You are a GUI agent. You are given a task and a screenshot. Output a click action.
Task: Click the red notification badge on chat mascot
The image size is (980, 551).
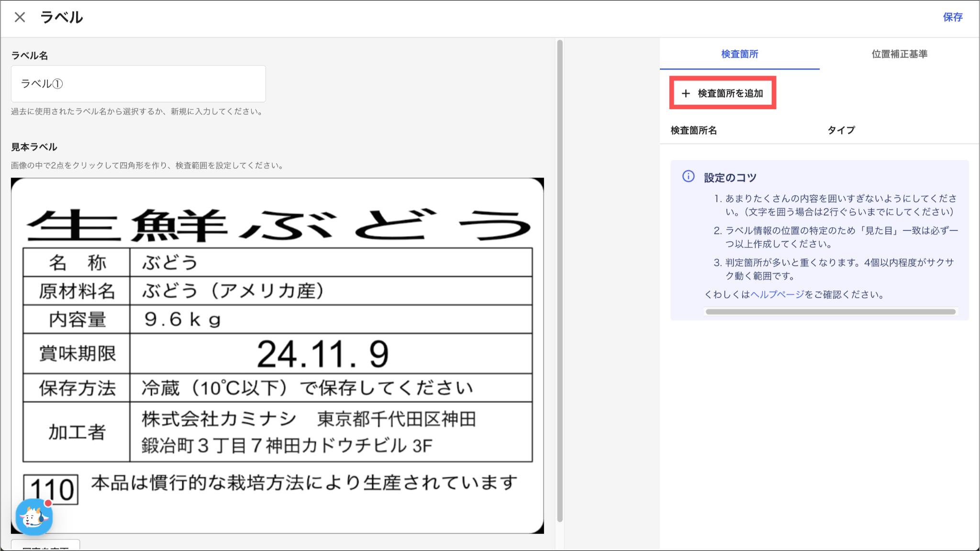coord(48,503)
